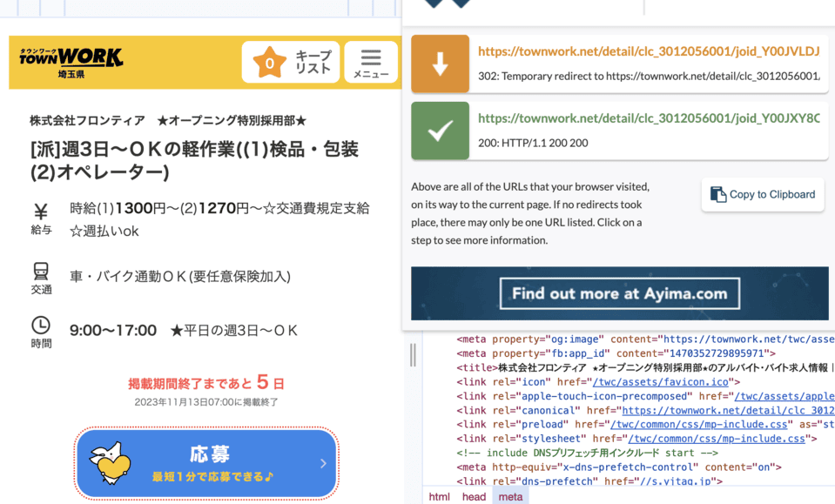Click the 9:00〜17:00 working hours text

coord(113,331)
